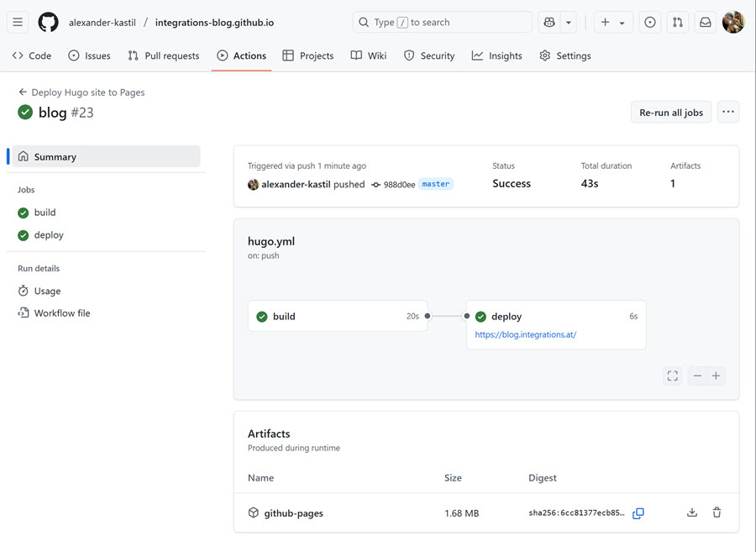Zoom out the workflow graph
This screenshot has width=756, height=552.
point(697,376)
